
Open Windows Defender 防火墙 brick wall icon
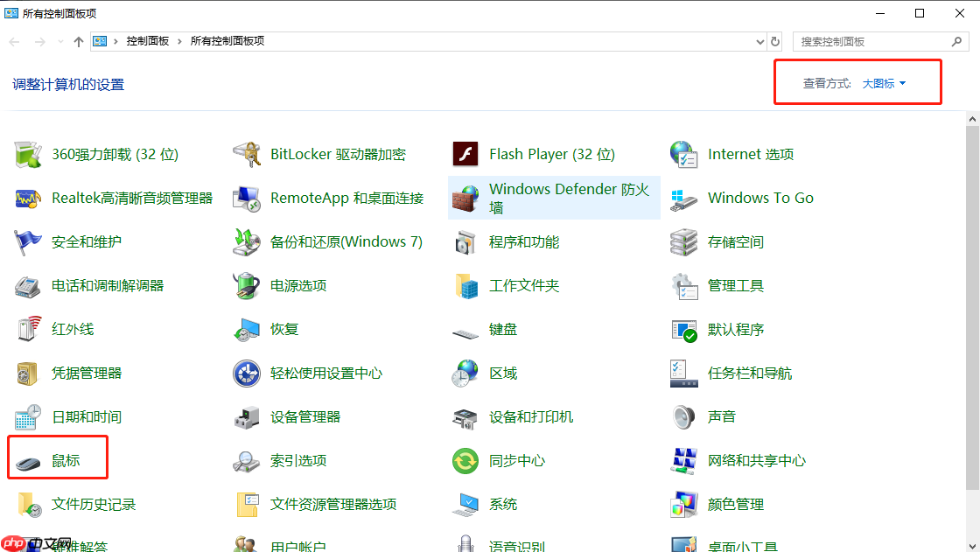click(x=465, y=199)
